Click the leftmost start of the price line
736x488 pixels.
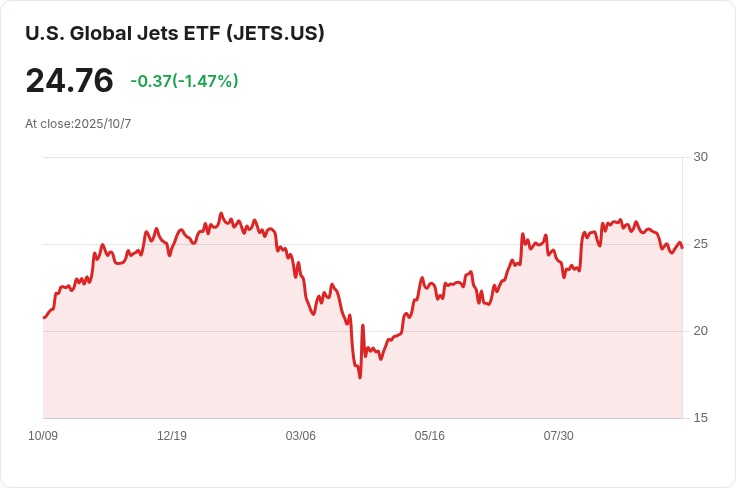44,318
